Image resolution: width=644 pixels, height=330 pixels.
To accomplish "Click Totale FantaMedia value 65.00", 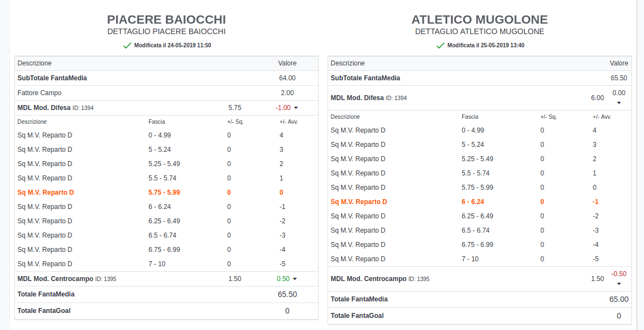I will (619, 299).
